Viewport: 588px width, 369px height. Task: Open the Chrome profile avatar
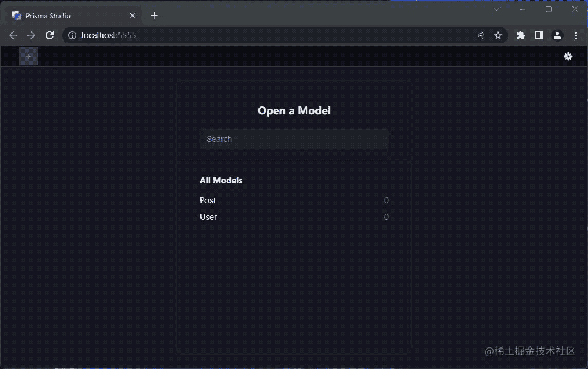(557, 35)
